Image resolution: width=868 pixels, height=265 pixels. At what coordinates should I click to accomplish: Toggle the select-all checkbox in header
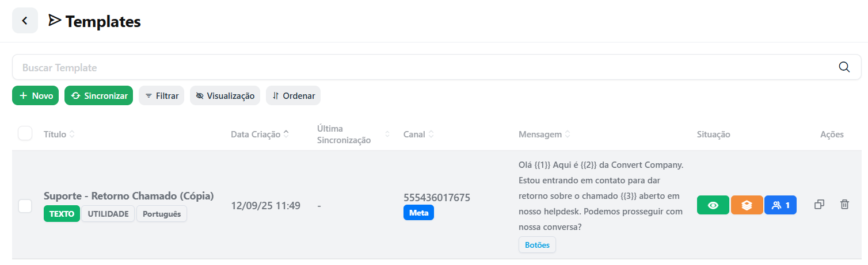pos(25,133)
